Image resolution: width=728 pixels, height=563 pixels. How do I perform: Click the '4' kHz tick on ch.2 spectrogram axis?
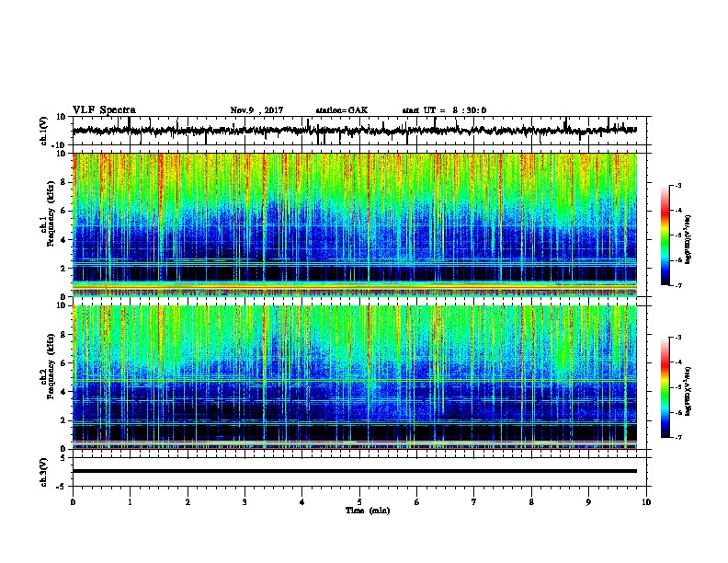coord(63,392)
